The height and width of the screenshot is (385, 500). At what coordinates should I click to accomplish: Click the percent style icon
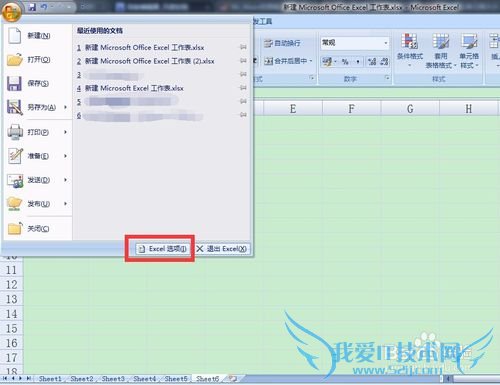(345, 62)
